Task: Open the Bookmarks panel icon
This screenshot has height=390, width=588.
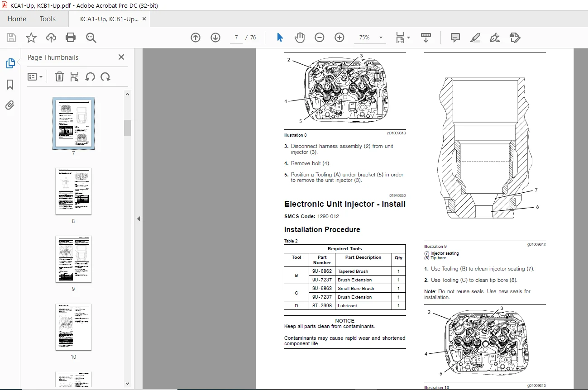Action: (x=10, y=85)
